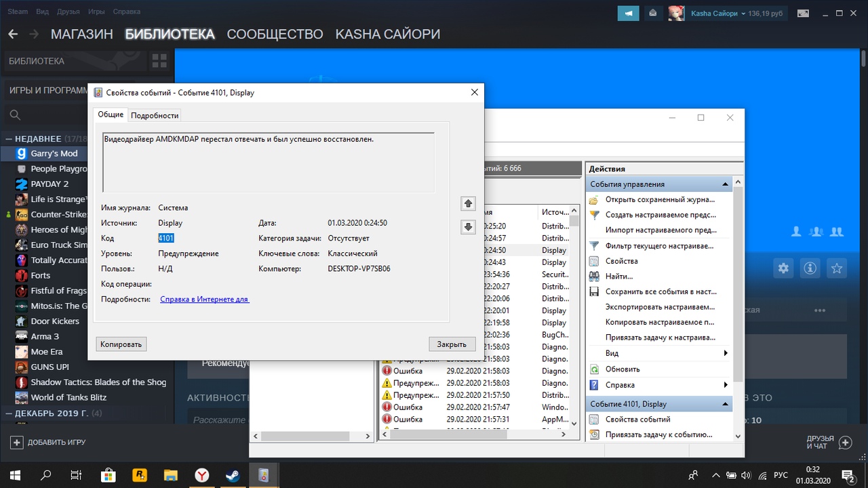Click ДОБАВИТЬ ИГРУ button
Viewport: 868px width, 488px height.
pos(48,442)
